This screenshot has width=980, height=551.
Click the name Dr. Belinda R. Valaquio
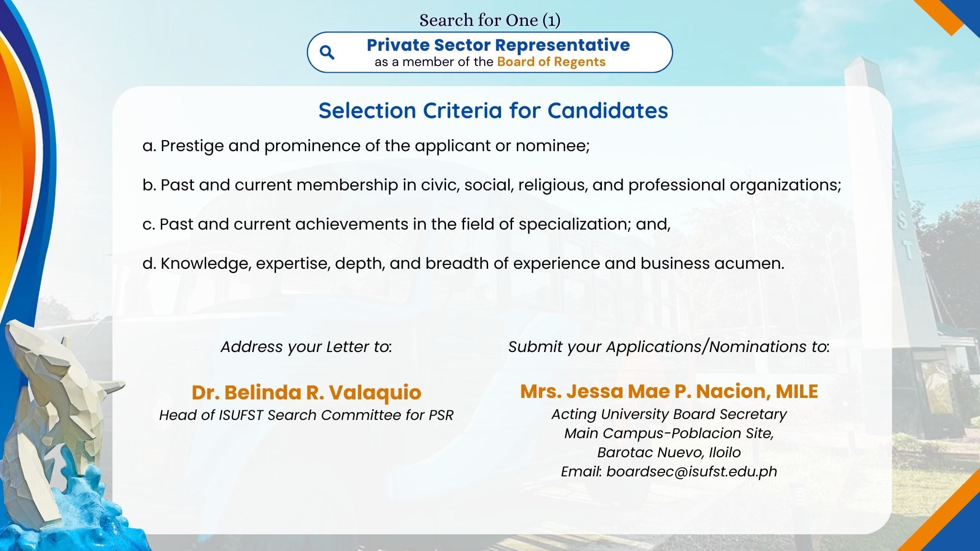306,392
